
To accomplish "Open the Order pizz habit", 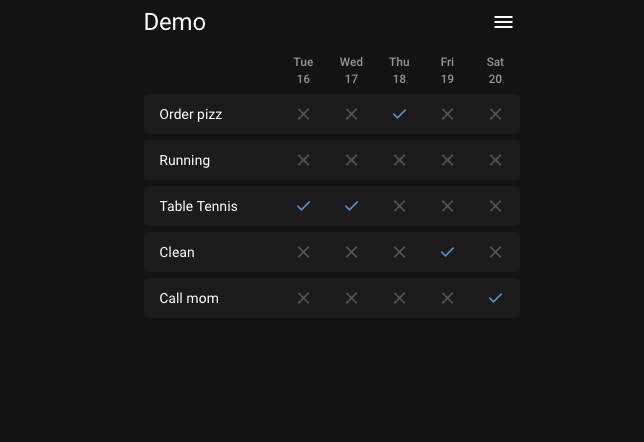I will coord(191,114).
